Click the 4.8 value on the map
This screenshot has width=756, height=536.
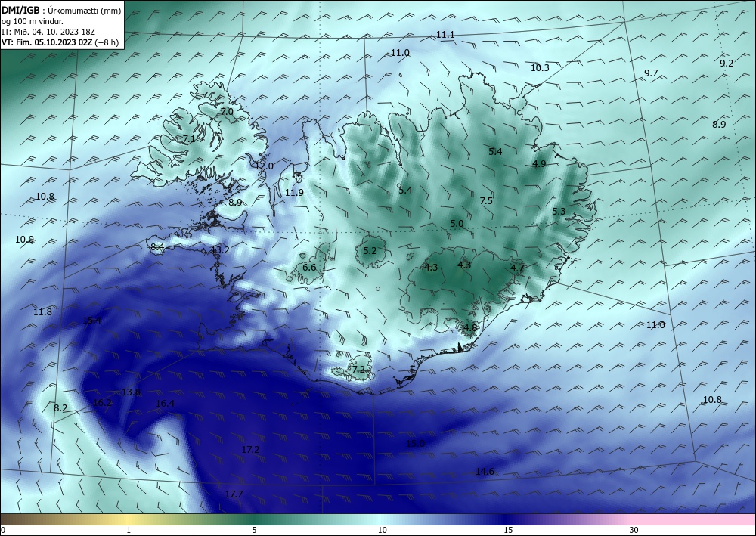470,328
